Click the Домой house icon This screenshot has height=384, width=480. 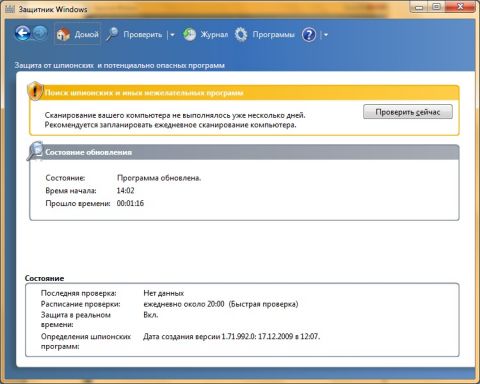pos(63,34)
